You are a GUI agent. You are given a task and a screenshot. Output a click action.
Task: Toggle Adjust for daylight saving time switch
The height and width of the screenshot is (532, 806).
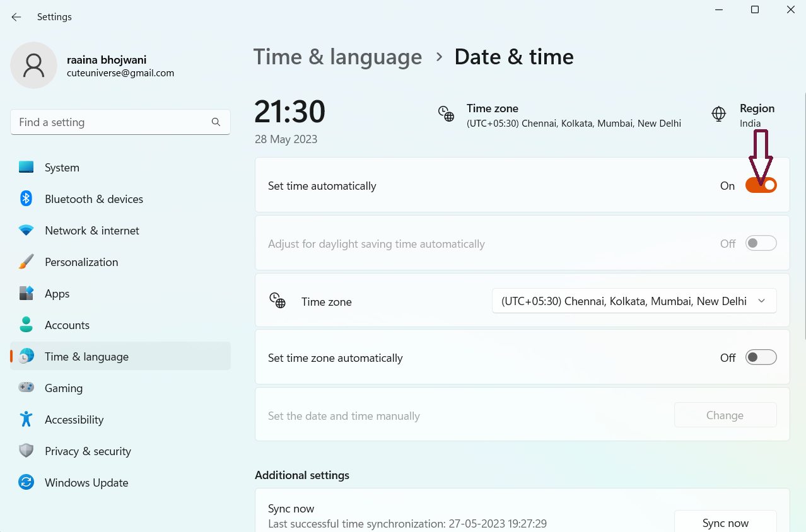(761, 243)
